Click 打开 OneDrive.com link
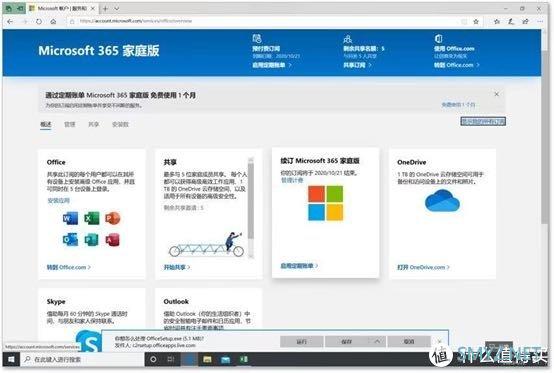Screen dimensions: 554x373 click(423, 267)
